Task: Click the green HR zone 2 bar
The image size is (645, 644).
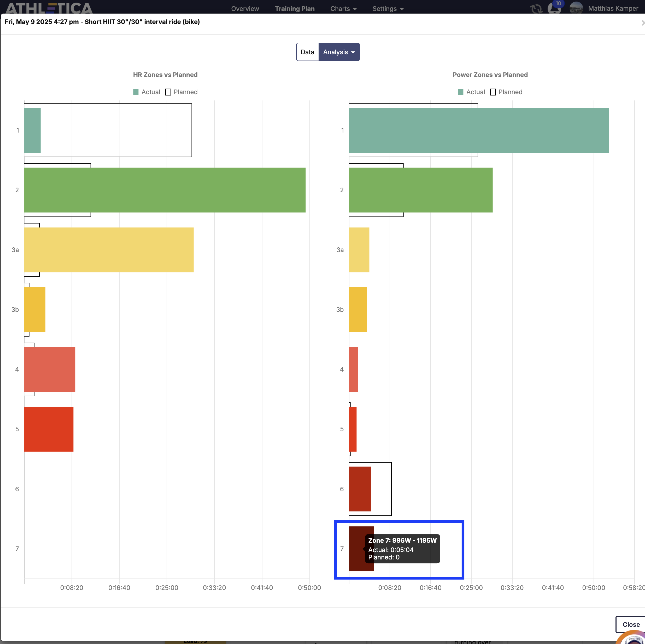Action: (165, 190)
